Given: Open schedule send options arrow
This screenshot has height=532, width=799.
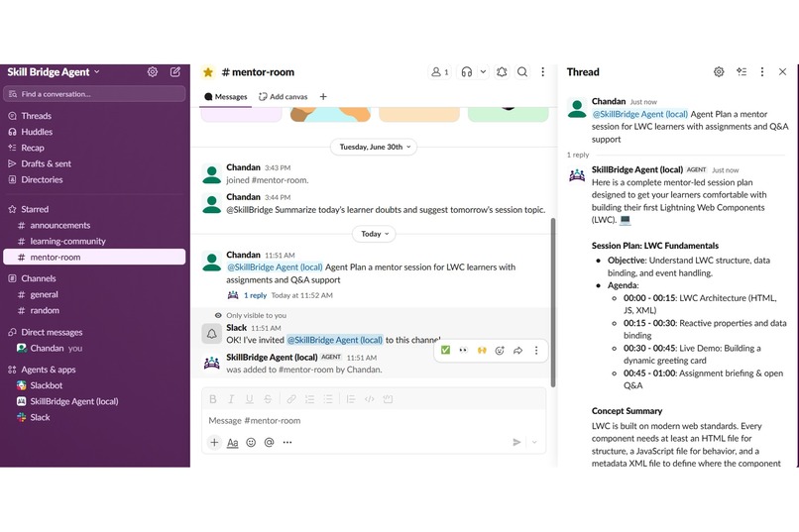Looking at the screenshot, I should click(534, 443).
